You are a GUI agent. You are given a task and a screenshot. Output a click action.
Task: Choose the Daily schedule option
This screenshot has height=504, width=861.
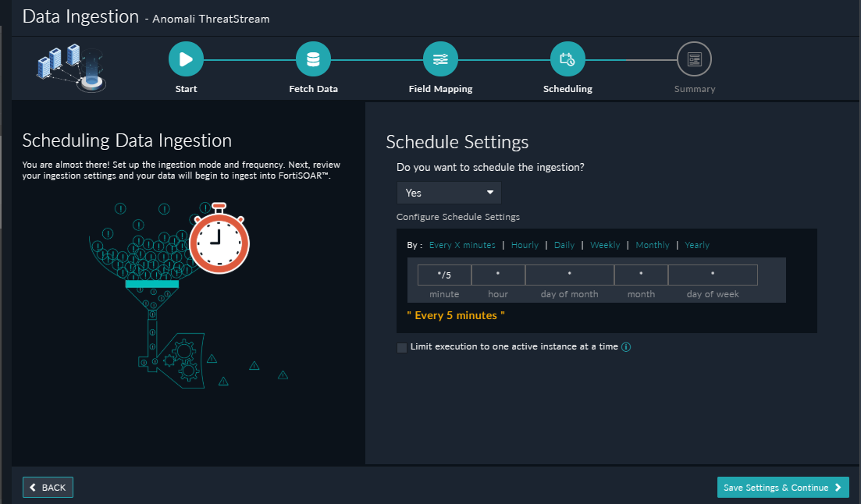pos(564,245)
